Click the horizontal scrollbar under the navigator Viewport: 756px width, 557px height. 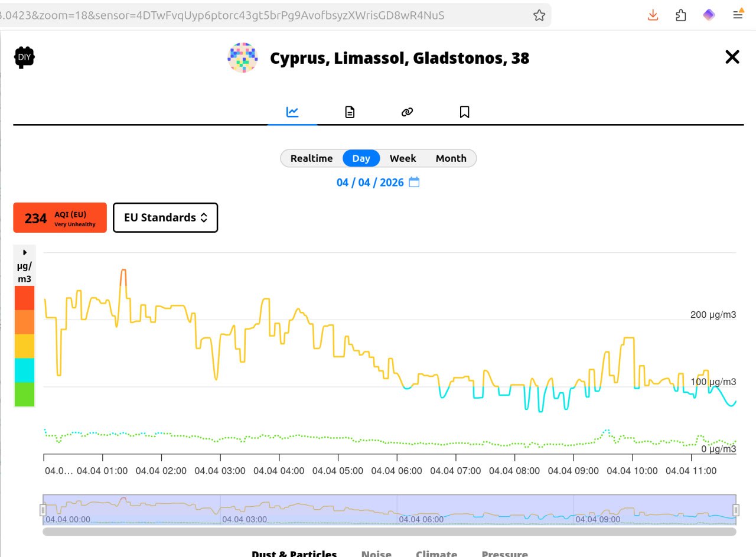coord(389,532)
